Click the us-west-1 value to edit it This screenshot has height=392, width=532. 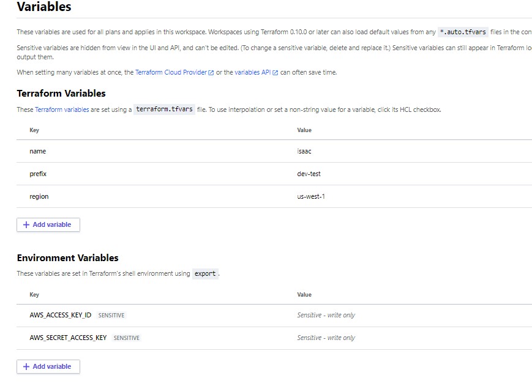(x=310, y=196)
